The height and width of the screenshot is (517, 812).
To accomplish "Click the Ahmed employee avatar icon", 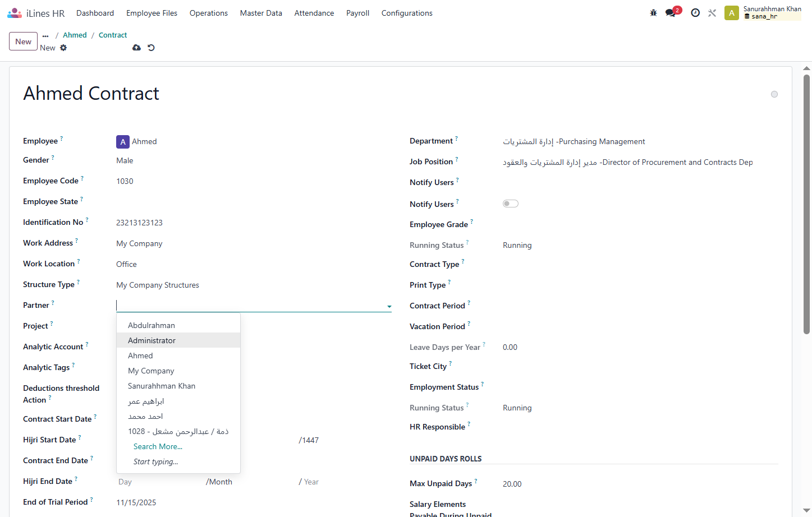I will pyautogui.click(x=123, y=142).
